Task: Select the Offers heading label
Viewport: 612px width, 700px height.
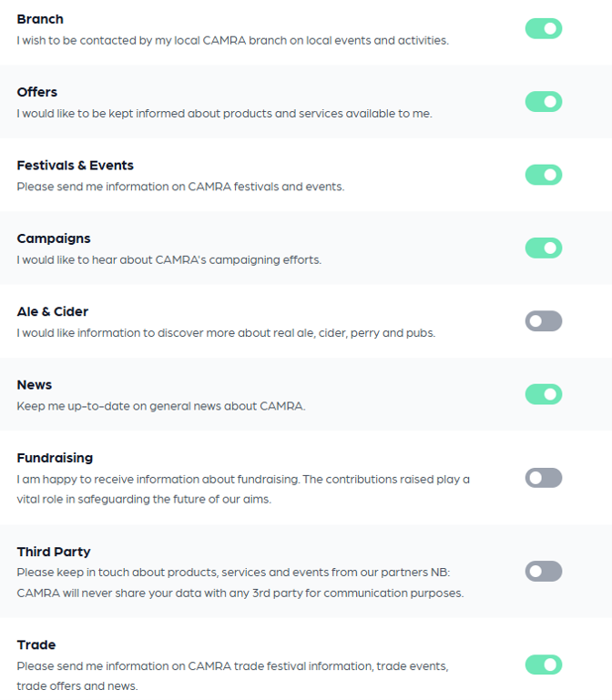Action: [37, 92]
